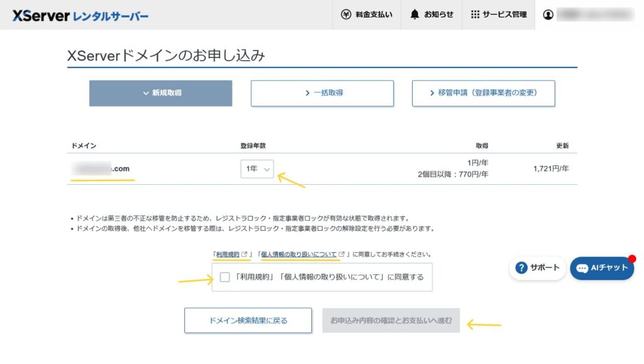Click the .com domain name cell
Image resolution: width=644 pixels, height=364 pixels.
point(101,168)
